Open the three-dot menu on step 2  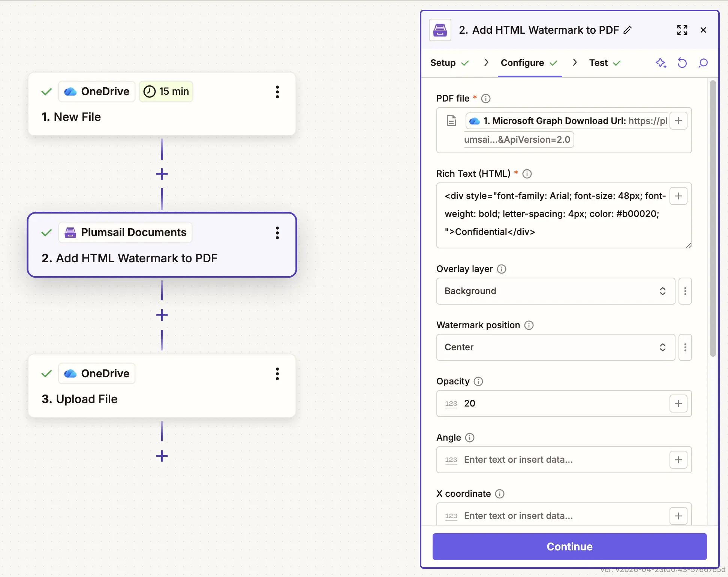click(x=277, y=233)
